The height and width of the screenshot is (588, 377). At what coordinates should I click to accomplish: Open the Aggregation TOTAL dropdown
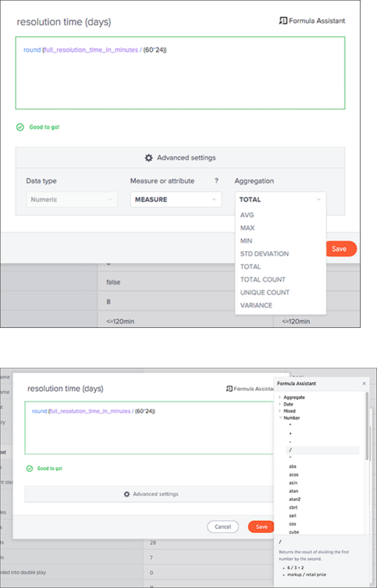(x=280, y=200)
